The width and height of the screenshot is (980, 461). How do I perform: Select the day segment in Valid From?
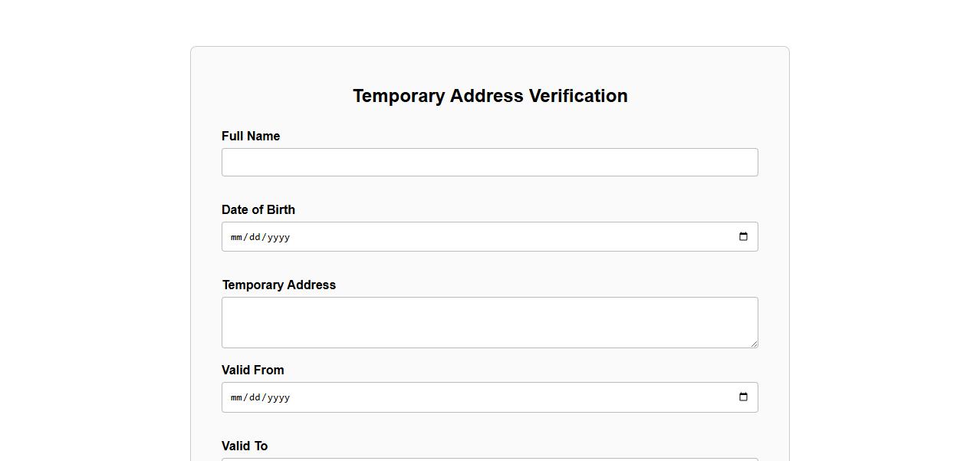coord(255,398)
